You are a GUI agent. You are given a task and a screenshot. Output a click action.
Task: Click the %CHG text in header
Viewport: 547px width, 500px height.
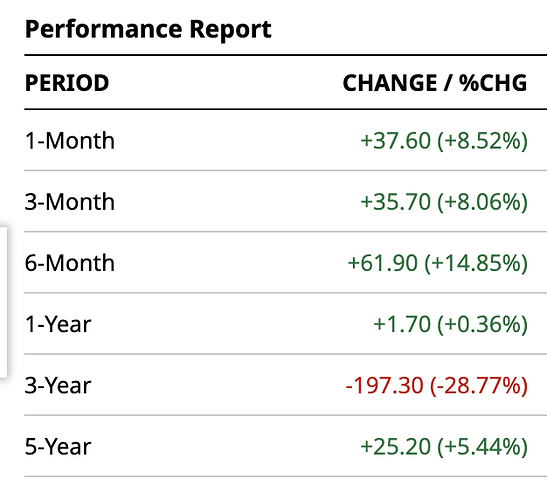[x=493, y=83]
